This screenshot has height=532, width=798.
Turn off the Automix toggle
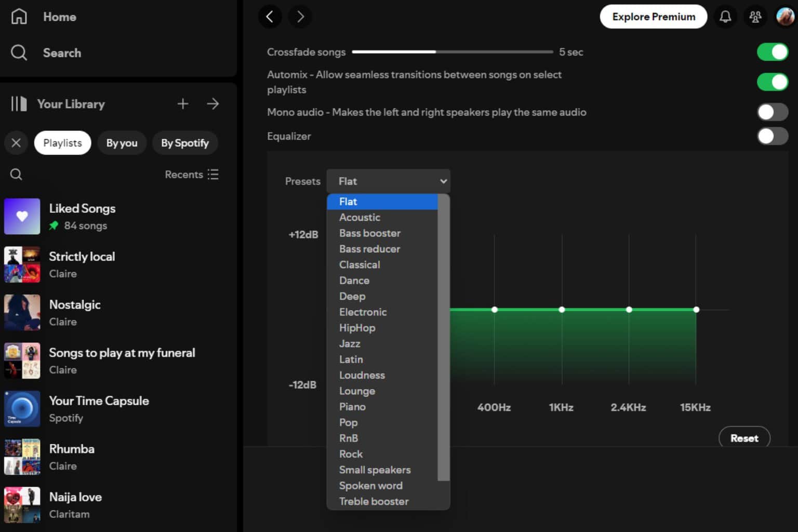(x=773, y=82)
